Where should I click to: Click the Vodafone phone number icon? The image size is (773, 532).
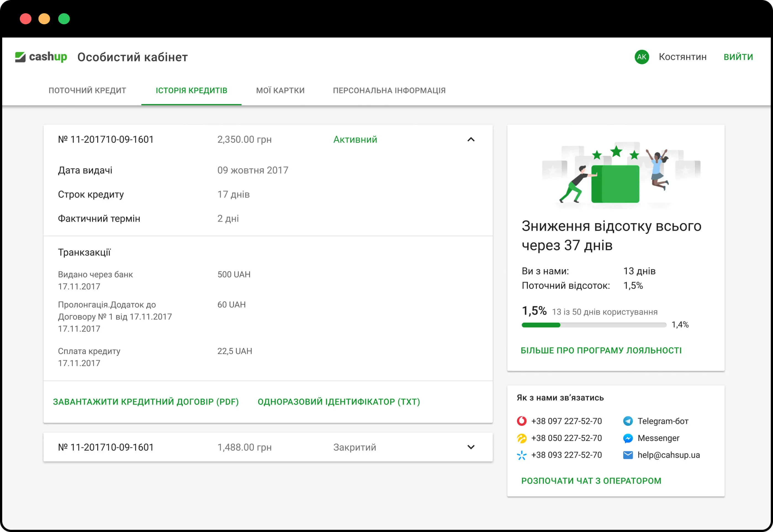(521, 421)
